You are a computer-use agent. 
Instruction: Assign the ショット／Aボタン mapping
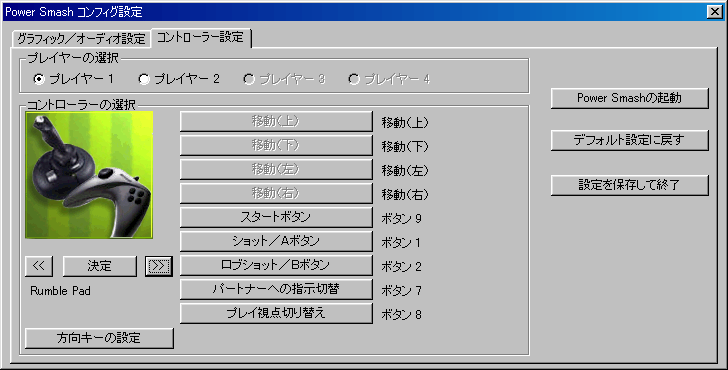(x=276, y=241)
